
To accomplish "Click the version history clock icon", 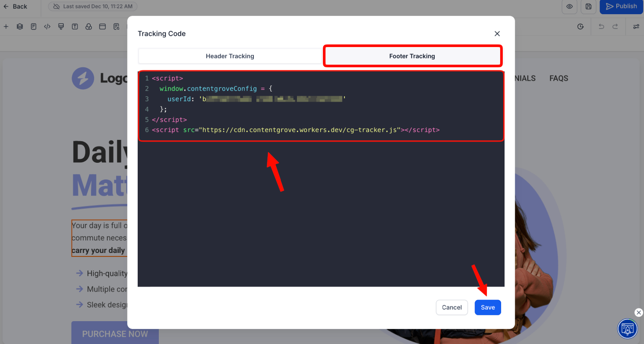I will tap(581, 27).
